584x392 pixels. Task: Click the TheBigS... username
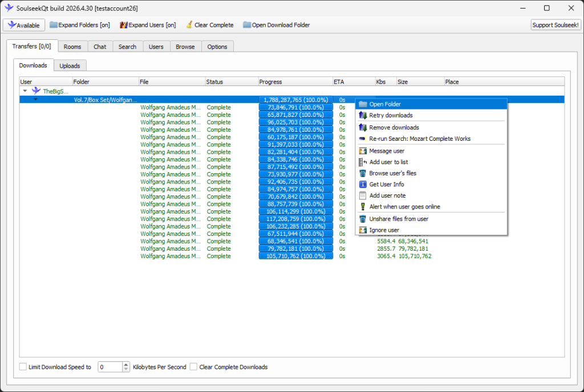55,91
